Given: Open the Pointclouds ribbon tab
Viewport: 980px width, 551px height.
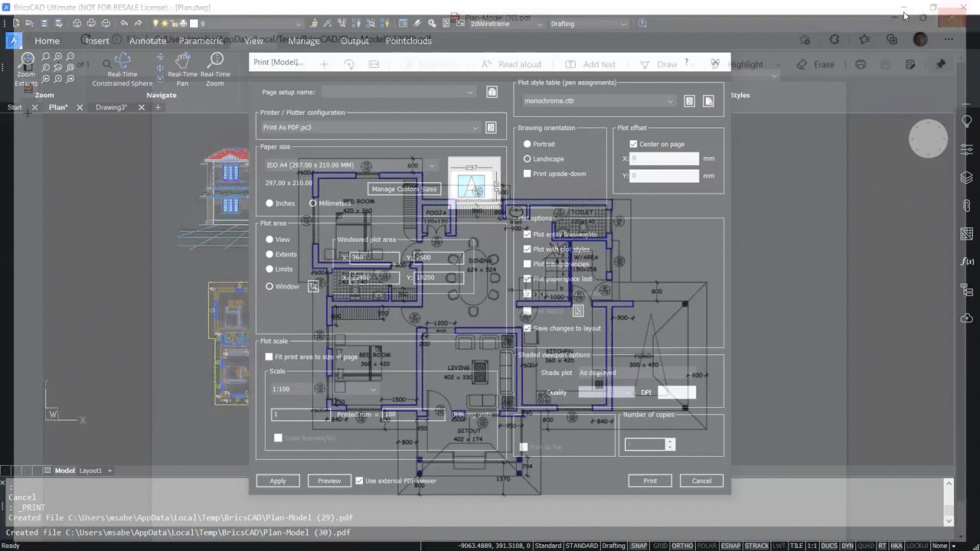Looking at the screenshot, I should click(409, 41).
